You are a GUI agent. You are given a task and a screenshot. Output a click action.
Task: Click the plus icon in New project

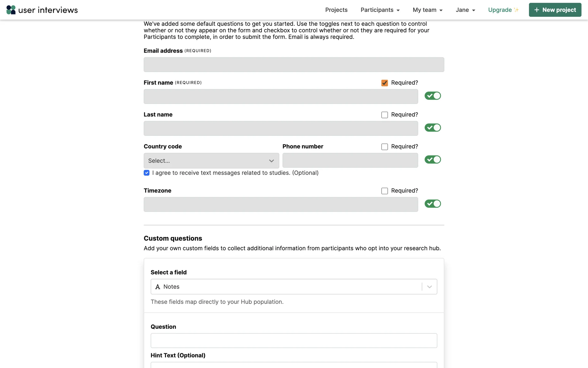pyautogui.click(x=537, y=10)
